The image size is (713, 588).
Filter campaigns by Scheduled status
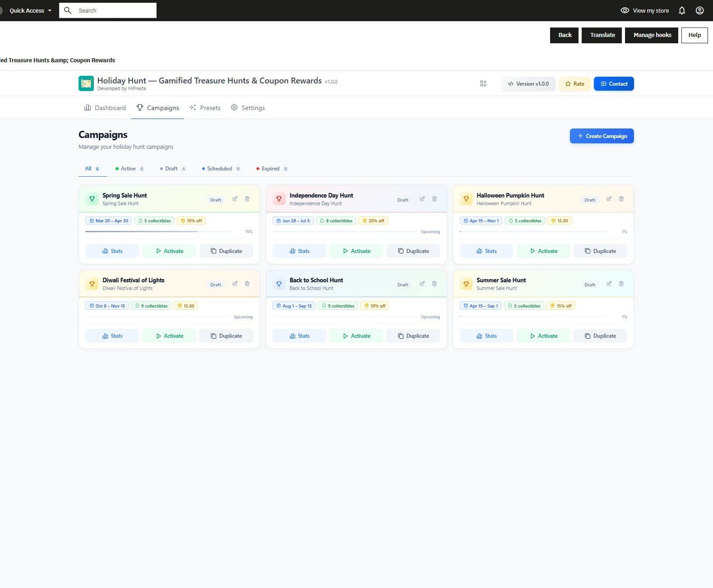pos(221,169)
